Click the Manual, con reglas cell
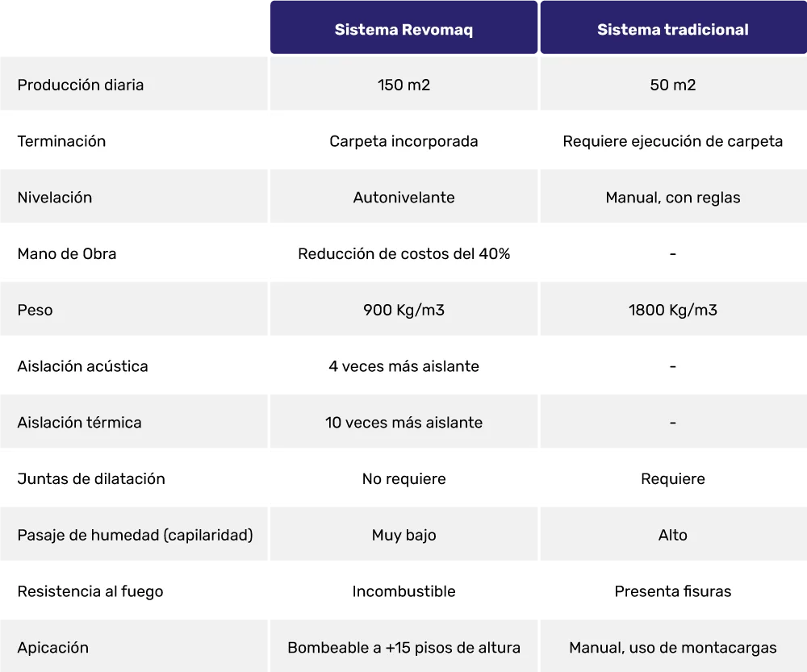 click(673, 197)
